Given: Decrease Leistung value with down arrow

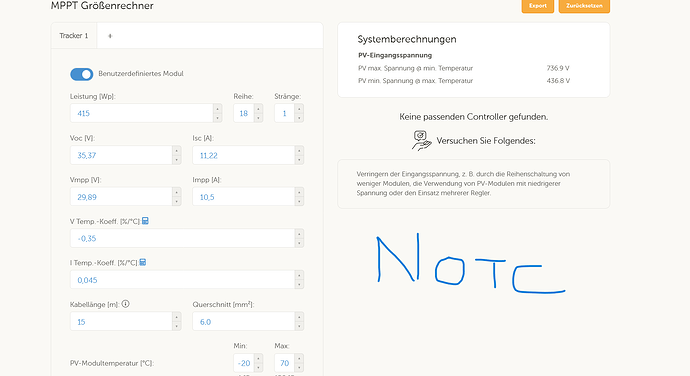Looking at the screenshot, I should [217, 118].
